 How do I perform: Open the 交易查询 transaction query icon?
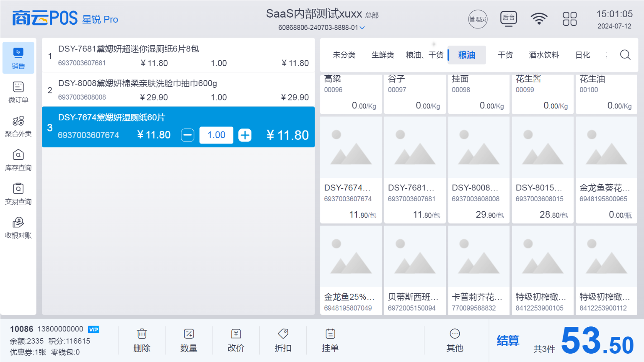18,194
